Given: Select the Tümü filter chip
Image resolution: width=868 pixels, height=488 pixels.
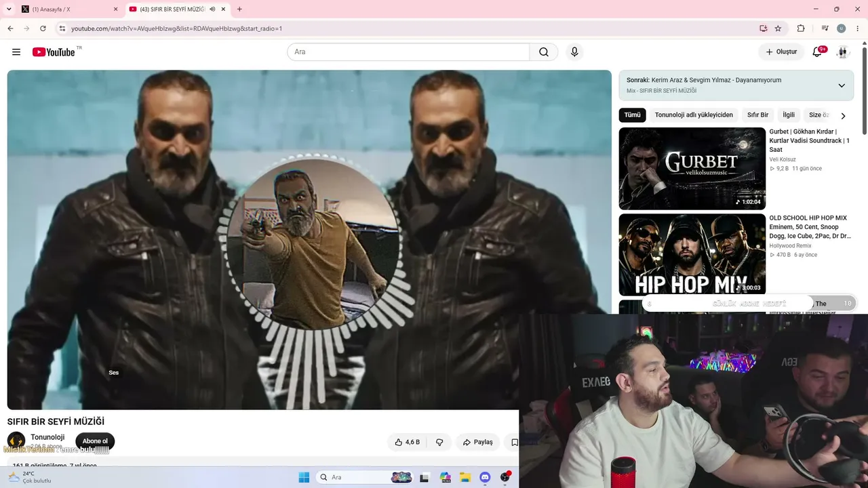Looking at the screenshot, I should coord(632,115).
